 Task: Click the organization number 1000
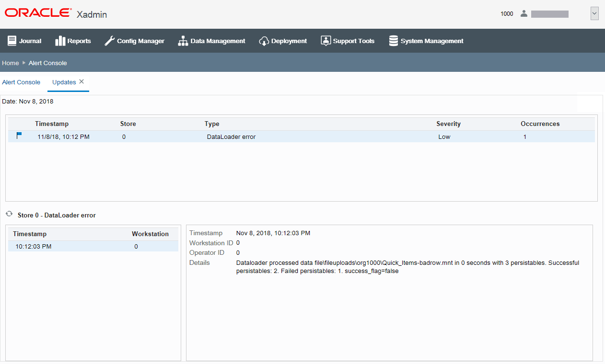(x=507, y=14)
